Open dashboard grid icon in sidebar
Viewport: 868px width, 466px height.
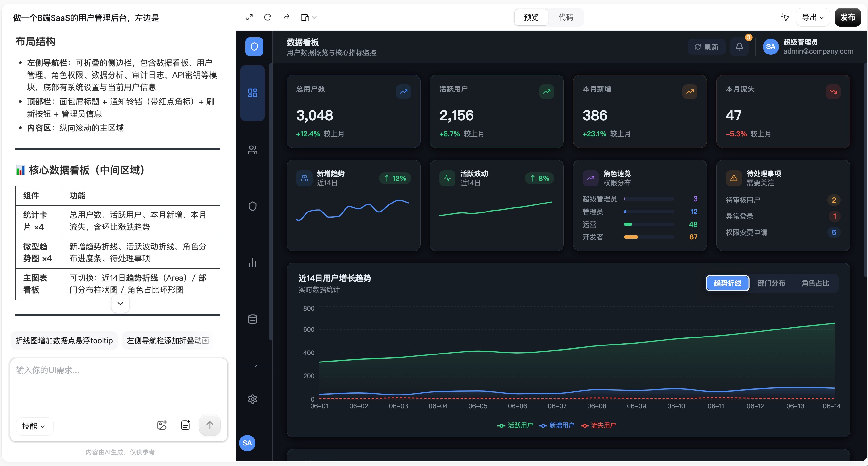(x=252, y=93)
